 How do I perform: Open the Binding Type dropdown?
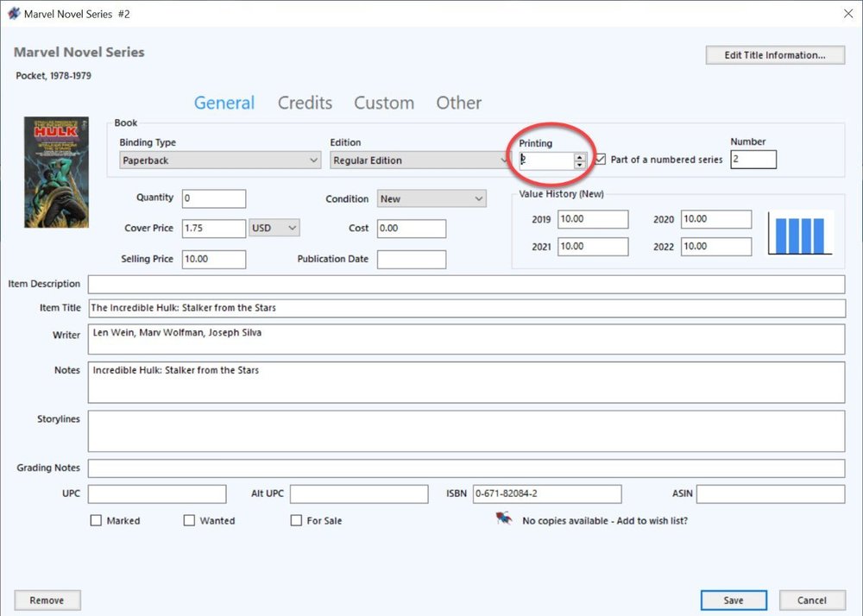(x=220, y=160)
